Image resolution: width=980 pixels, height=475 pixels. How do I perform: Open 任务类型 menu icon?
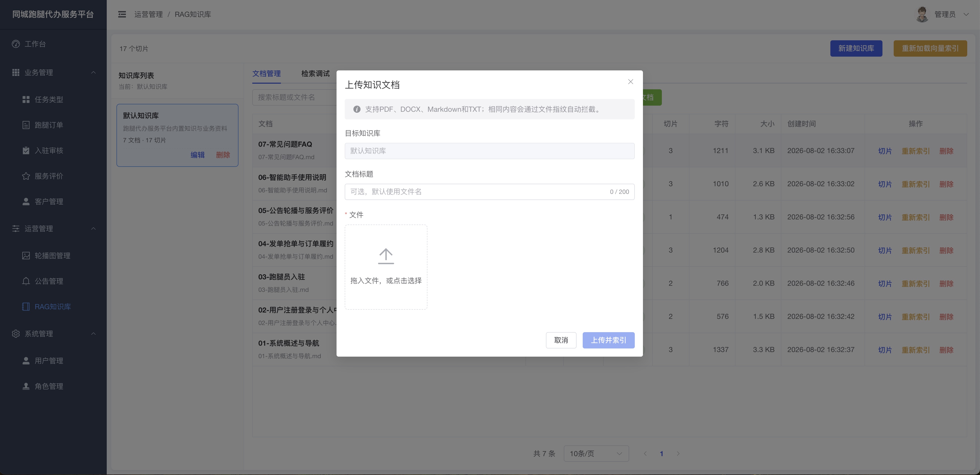tap(26, 99)
